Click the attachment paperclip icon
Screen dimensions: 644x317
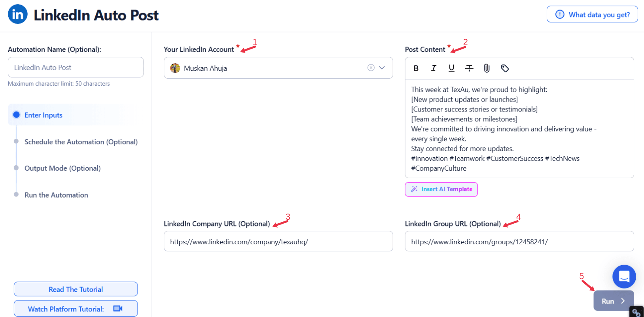pyautogui.click(x=487, y=68)
